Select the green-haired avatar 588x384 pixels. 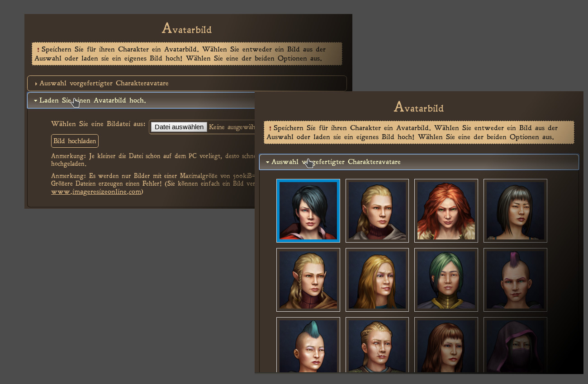pos(446,280)
